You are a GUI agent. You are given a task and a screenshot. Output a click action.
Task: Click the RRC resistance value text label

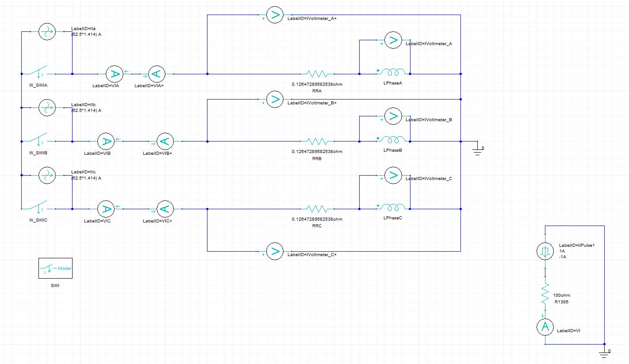pyautogui.click(x=317, y=219)
